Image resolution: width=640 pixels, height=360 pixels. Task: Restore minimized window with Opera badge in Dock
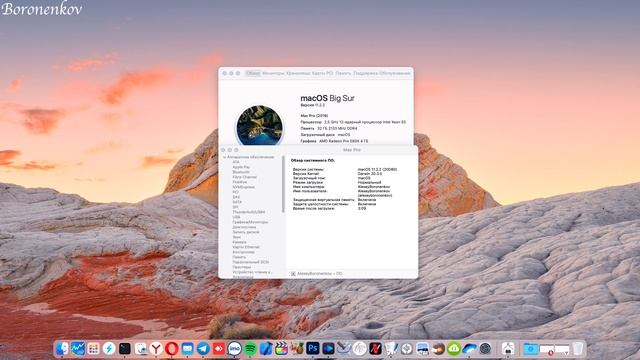(x=547, y=349)
